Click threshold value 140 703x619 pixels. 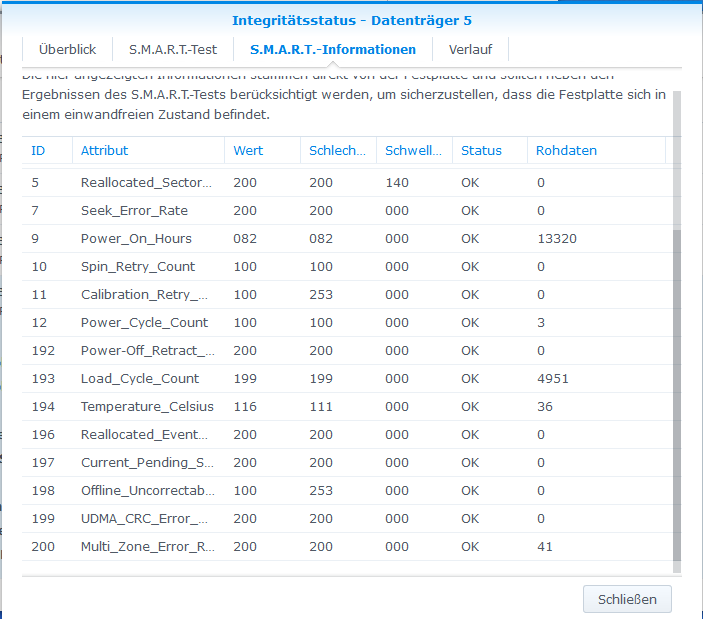397,183
